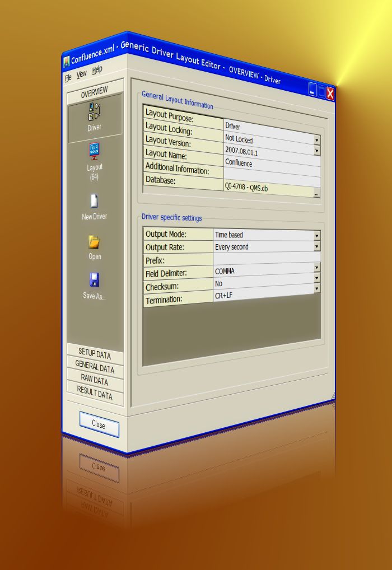Switch to the GENERAL DATA section
The width and height of the screenshot is (392, 570).
95,367
